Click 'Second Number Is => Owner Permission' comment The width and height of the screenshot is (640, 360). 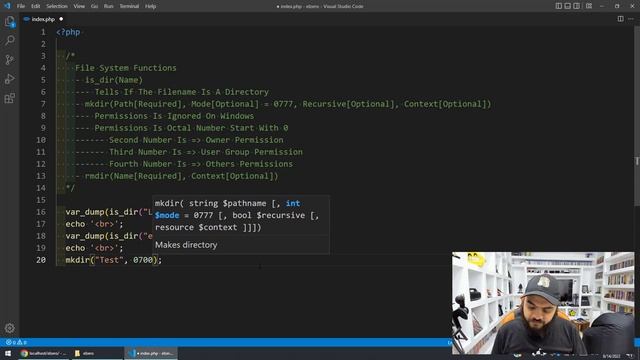pos(196,140)
